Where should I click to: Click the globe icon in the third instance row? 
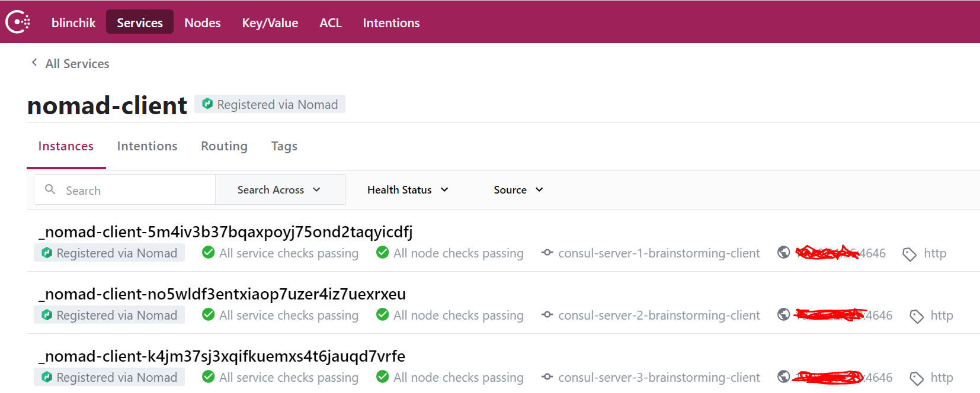(x=783, y=376)
